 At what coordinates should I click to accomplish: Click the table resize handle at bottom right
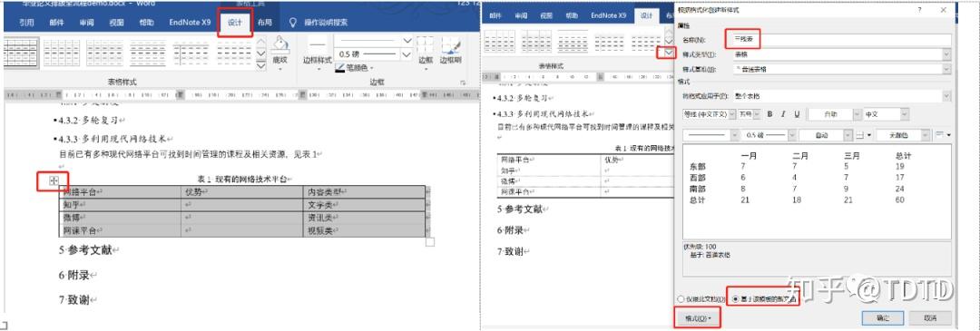click(x=429, y=242)
